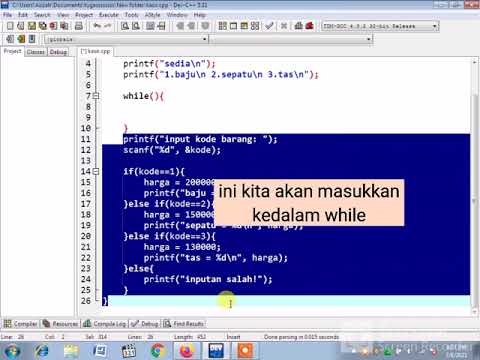
Task: Click the checkmark Debug icon
Action: (269, 26)
